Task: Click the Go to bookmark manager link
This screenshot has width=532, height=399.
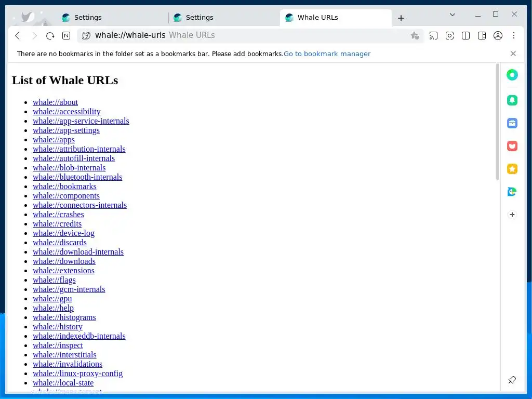Action: pyautogui.click(x=327, y=54)
